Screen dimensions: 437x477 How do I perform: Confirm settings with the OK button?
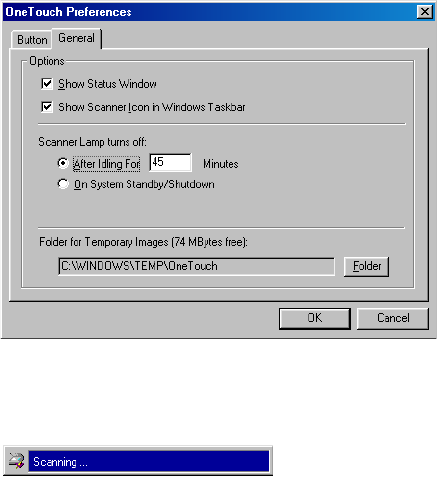click(x=315, y=318)
